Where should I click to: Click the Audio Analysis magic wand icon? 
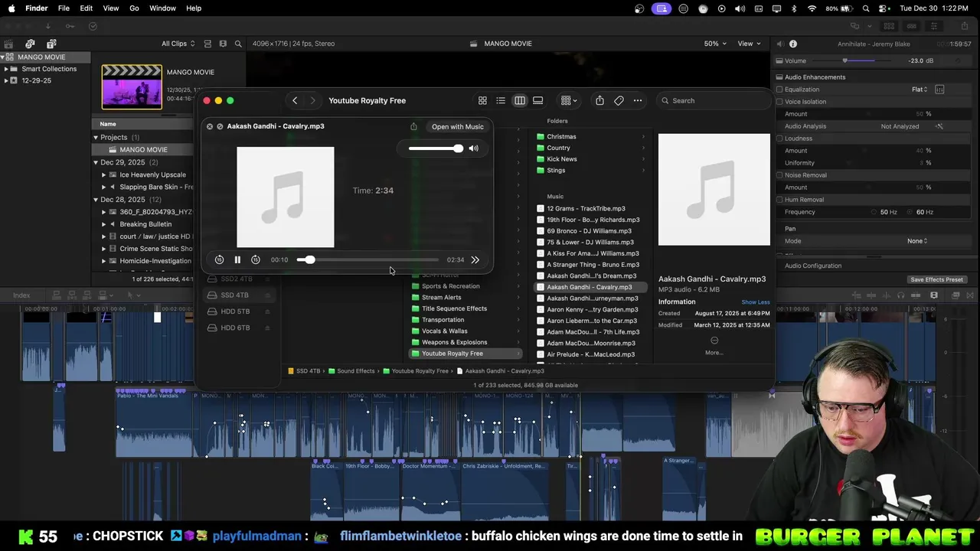pos(939,126)
